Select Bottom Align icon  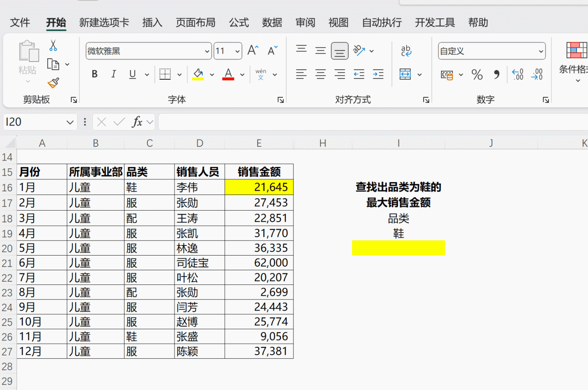pos(340,51)
